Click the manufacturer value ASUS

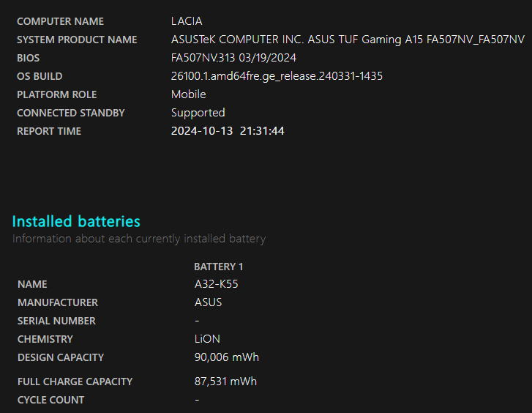[x=209, y=302]
